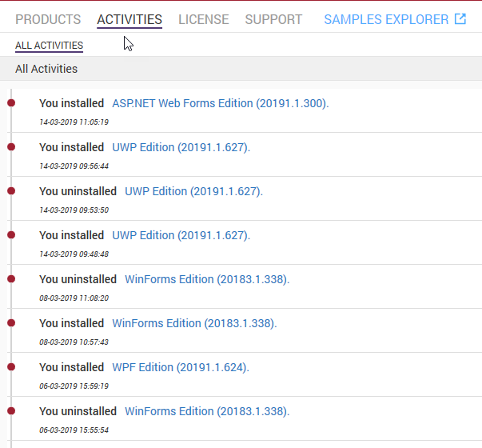Select red dot beside WinForms installed 08-03-2019
The image size is (482, 448).
click(11, 323)
